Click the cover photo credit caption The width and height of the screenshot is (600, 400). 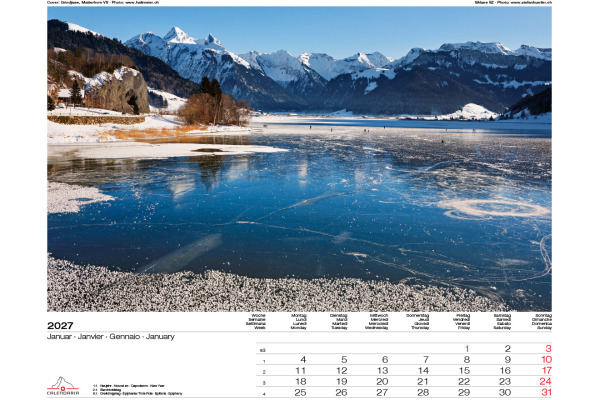[103, 2]
